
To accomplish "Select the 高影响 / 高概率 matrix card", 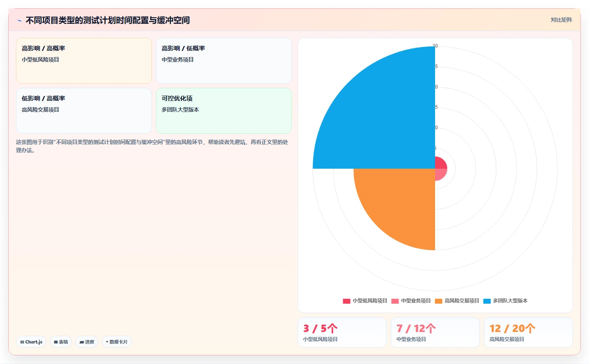I will (x=84, y=61).
